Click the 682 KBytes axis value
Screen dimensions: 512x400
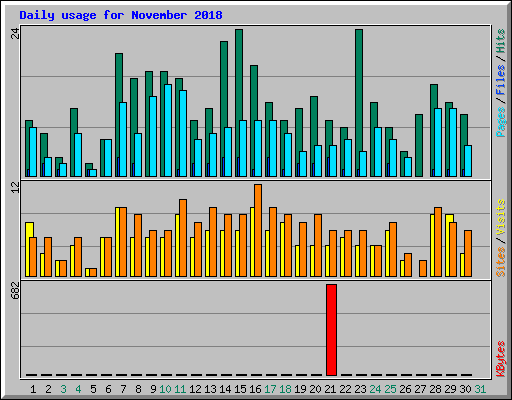click(x=15, y=290)
